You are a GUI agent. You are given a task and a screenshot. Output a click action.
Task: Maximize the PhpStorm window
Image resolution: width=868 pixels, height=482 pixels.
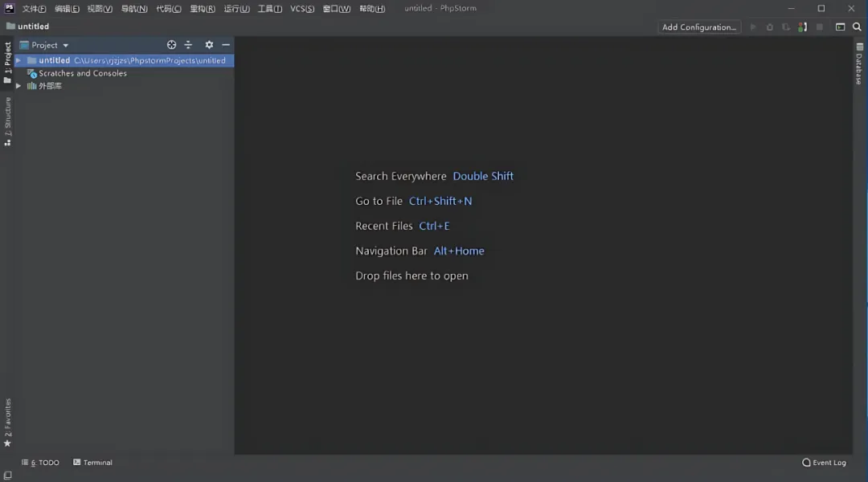[821, 8]
